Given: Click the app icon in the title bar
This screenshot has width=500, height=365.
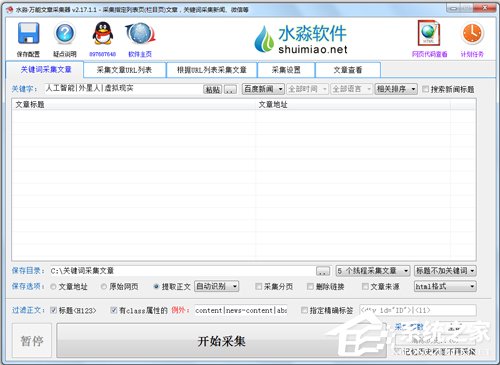Looking at the screenshot, I should point(10,9).
